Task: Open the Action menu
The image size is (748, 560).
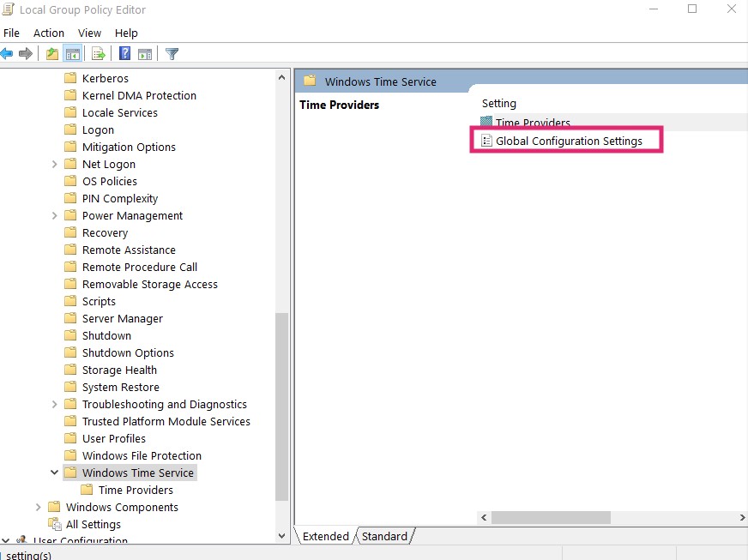Action: [49, 33]
